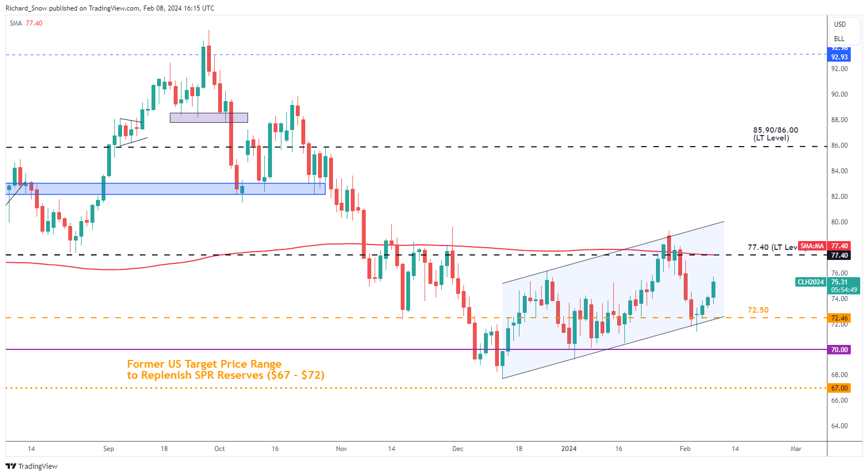Click the USD currency label

pyautogui.click(x=840, y=24)
